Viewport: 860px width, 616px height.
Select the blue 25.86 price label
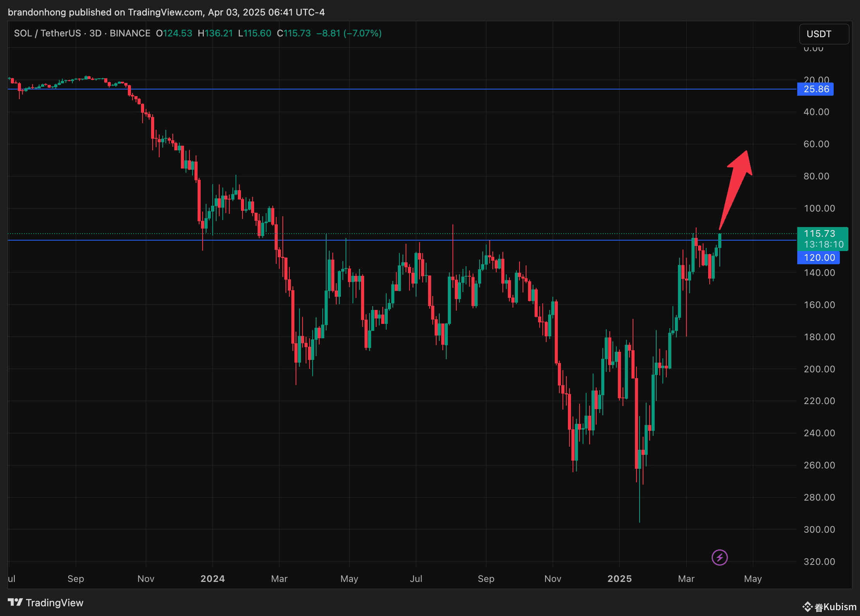tap(815, 89)
